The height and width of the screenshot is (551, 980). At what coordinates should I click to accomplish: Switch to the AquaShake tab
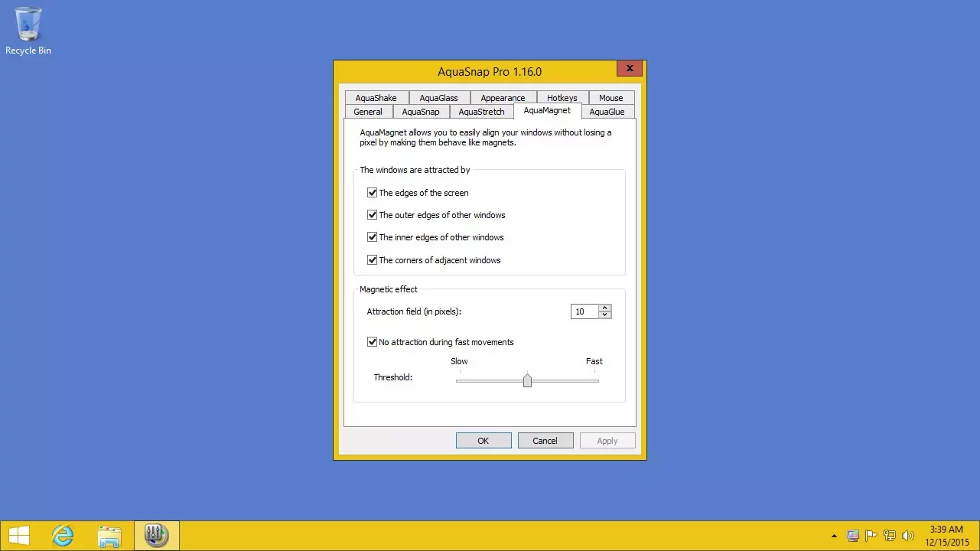click(376, 98)
